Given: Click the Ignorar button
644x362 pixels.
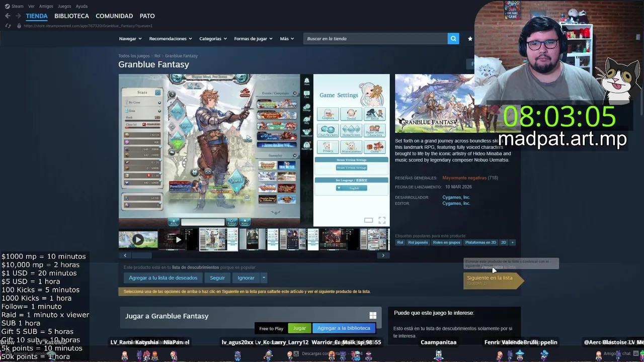Looking at the screenshot, I should click(x=246, y=278).
